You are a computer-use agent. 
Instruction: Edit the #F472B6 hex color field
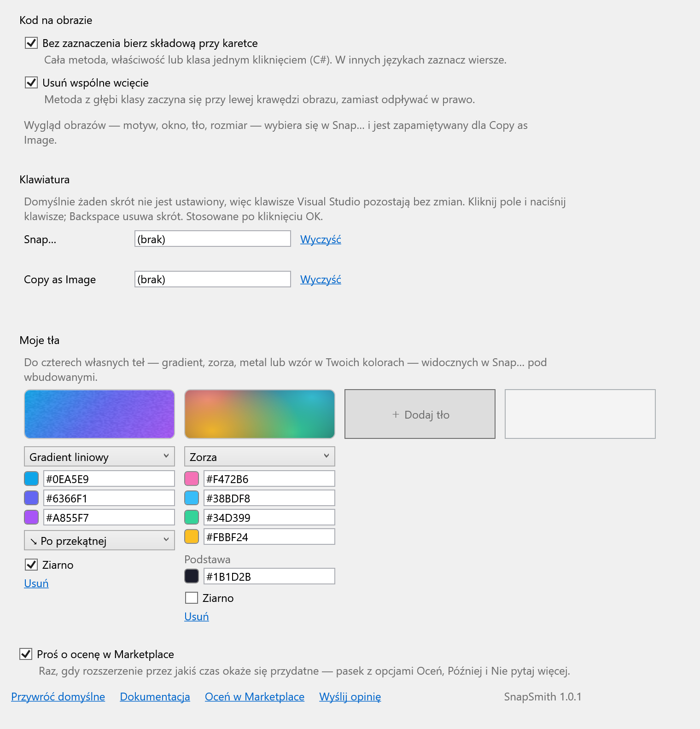[269, 478]
